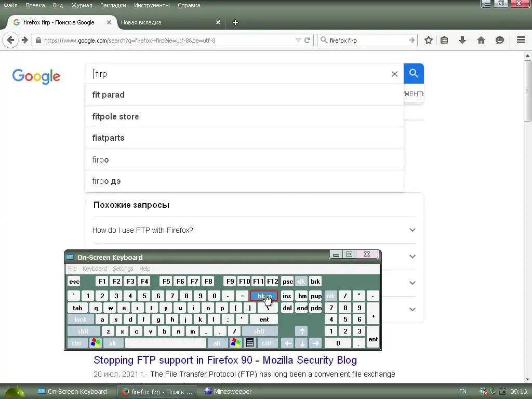Select the 'fitpole store' suggestion
The height and width of the screenshot is (399, 532).
click(x=244, y=117)
